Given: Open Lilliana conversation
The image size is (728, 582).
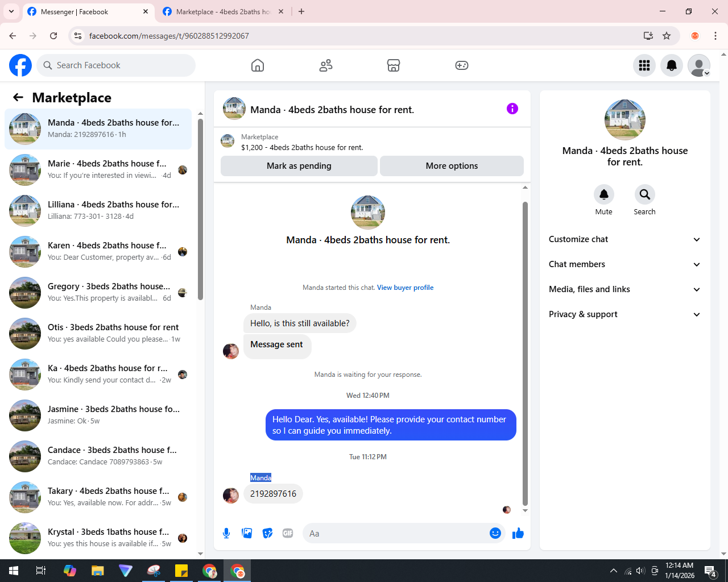Looking at the screenshot, I should 98,211.
